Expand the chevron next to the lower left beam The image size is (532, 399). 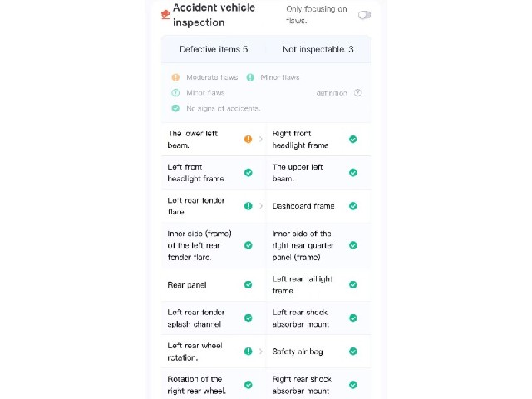point(260,139)
